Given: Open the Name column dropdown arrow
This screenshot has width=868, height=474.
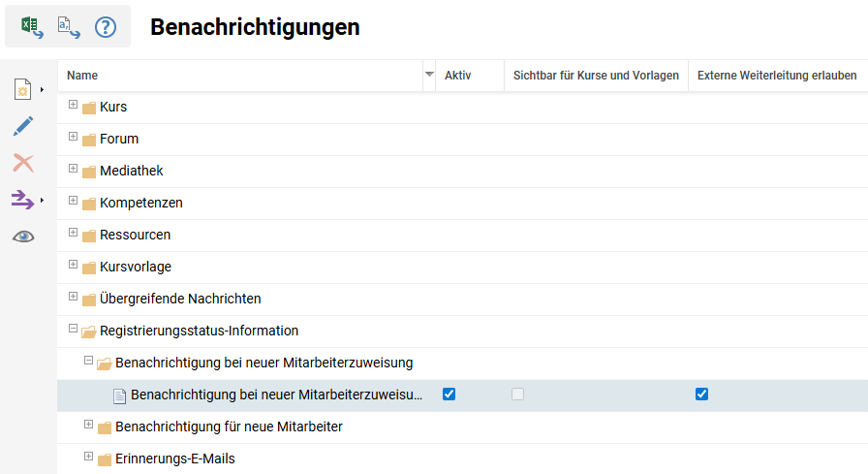Looking at the screenshot, I should pos(429,75).
